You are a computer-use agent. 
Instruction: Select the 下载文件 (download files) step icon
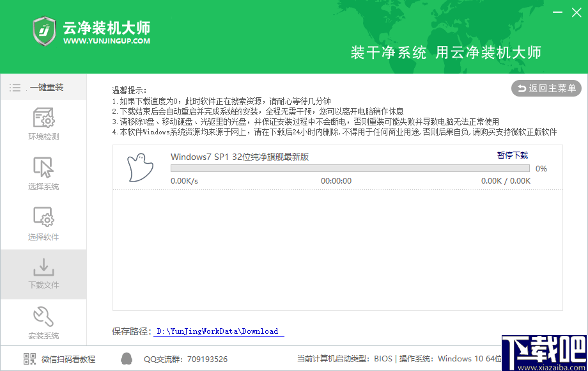(43, 267)
